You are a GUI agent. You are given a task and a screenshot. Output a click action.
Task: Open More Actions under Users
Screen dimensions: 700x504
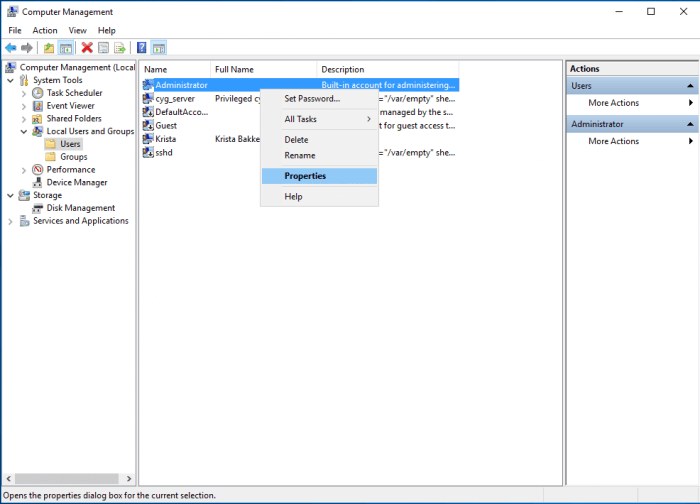click(x=633, y=103)
